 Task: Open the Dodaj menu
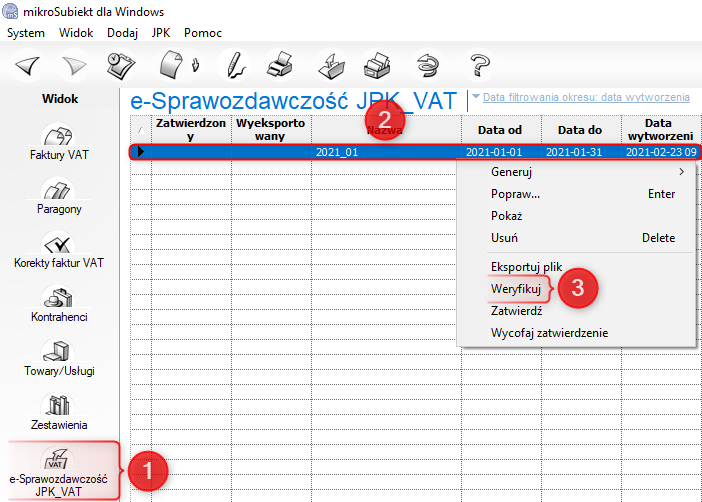pos(122,33)
